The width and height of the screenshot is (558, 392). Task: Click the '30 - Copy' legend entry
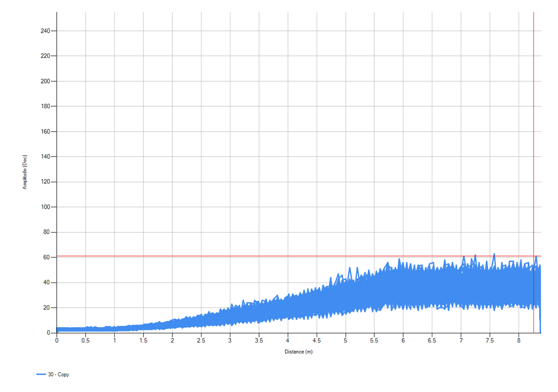click(53, 374)
